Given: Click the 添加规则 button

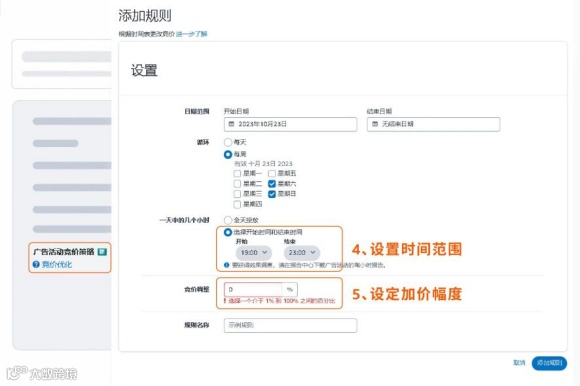Looking at the screenshot, I should [549, 363].
